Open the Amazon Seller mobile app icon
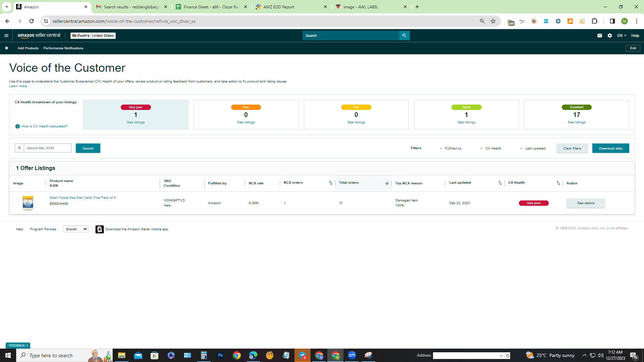The image size is (644, 362). pyautogui.click(x=100, y=229)
